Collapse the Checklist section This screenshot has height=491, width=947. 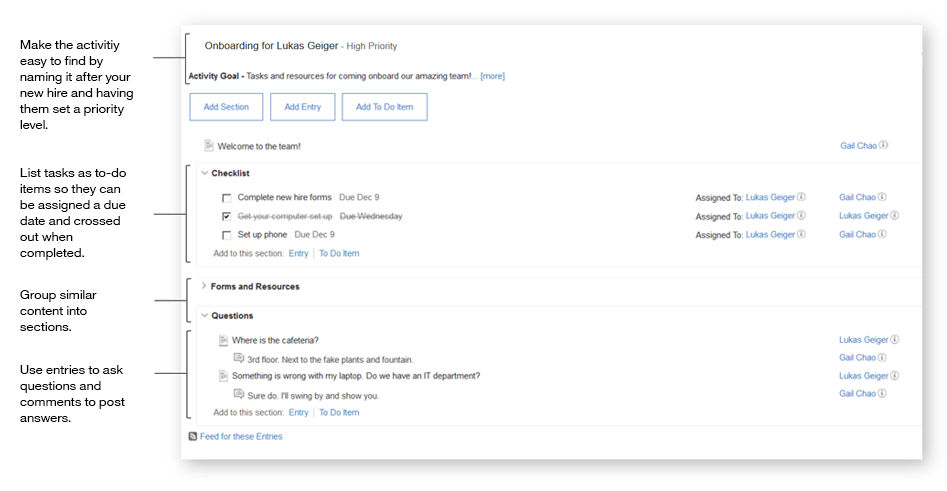(204, 173)
